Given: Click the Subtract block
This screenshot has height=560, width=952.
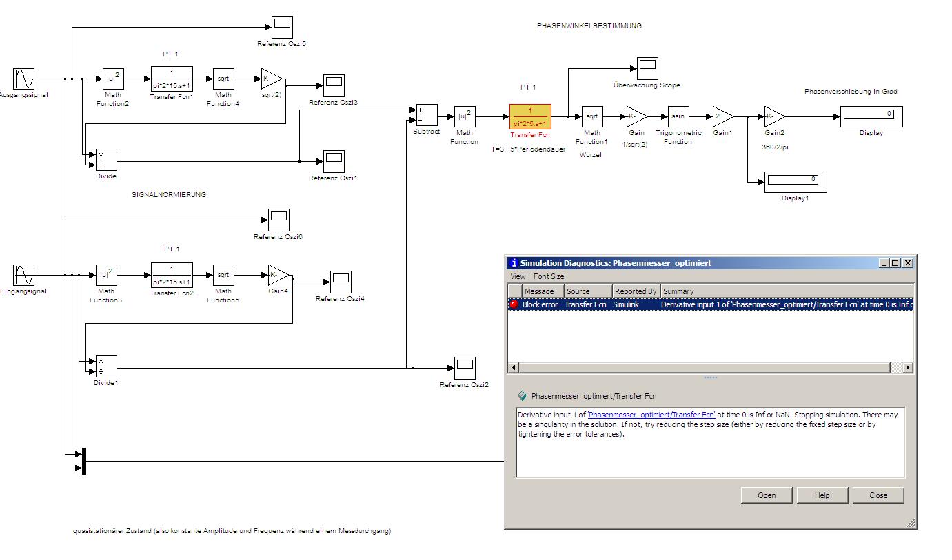Looking at the screenshot, I should pos(426,115).
